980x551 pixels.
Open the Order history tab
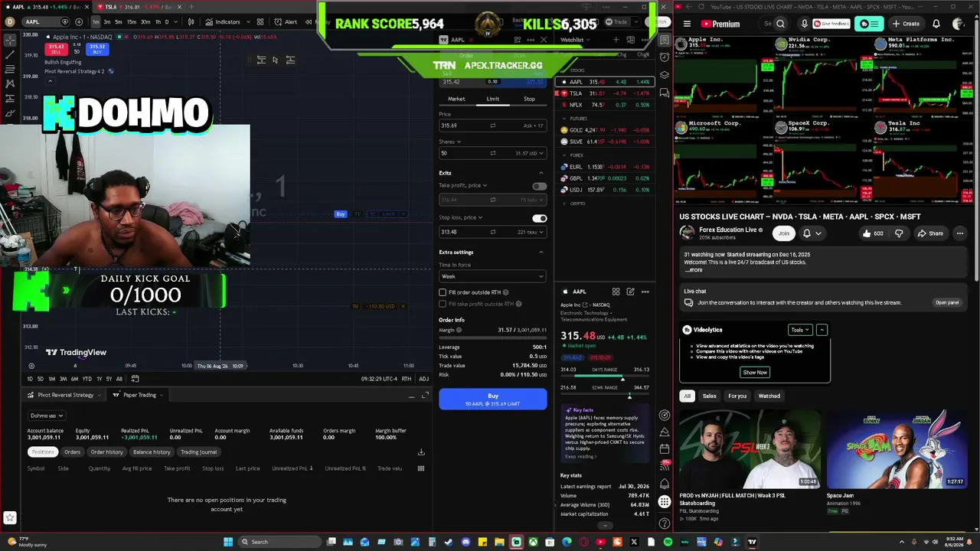pyautogui.click(x=106, y=452)
